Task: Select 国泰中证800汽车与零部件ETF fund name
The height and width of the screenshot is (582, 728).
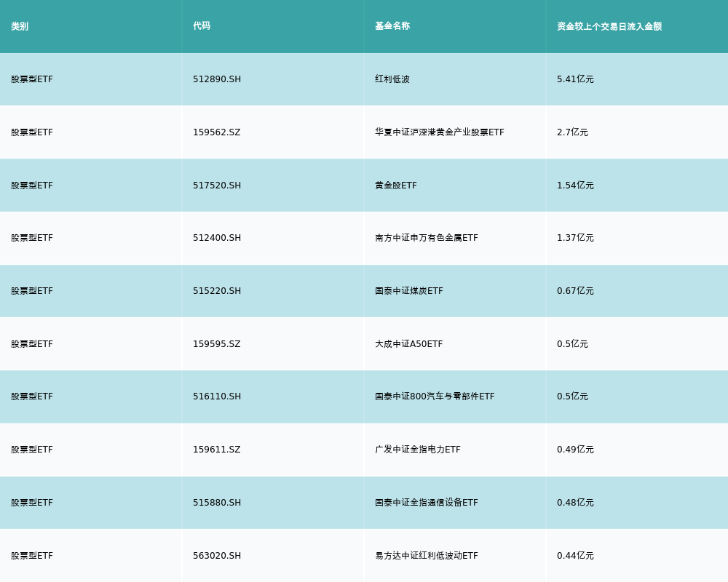Action: [x=435, y=396]
